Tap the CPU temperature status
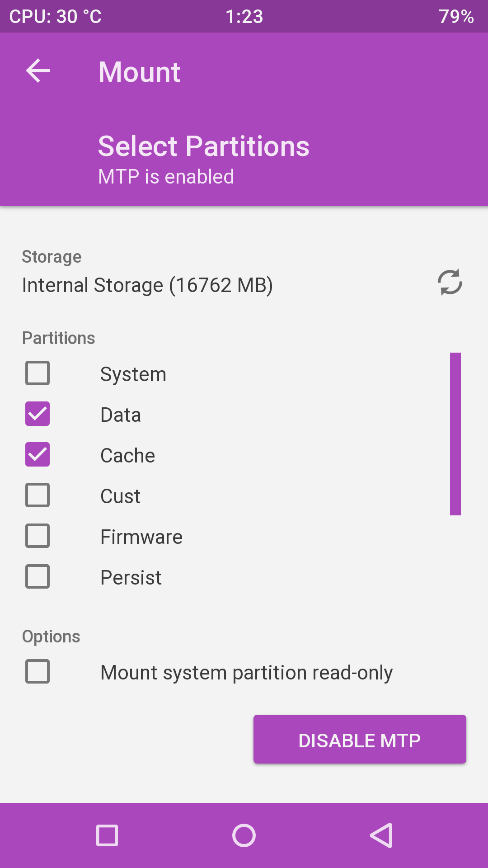The height and width of the screenshot is (868, 488). 56,17
